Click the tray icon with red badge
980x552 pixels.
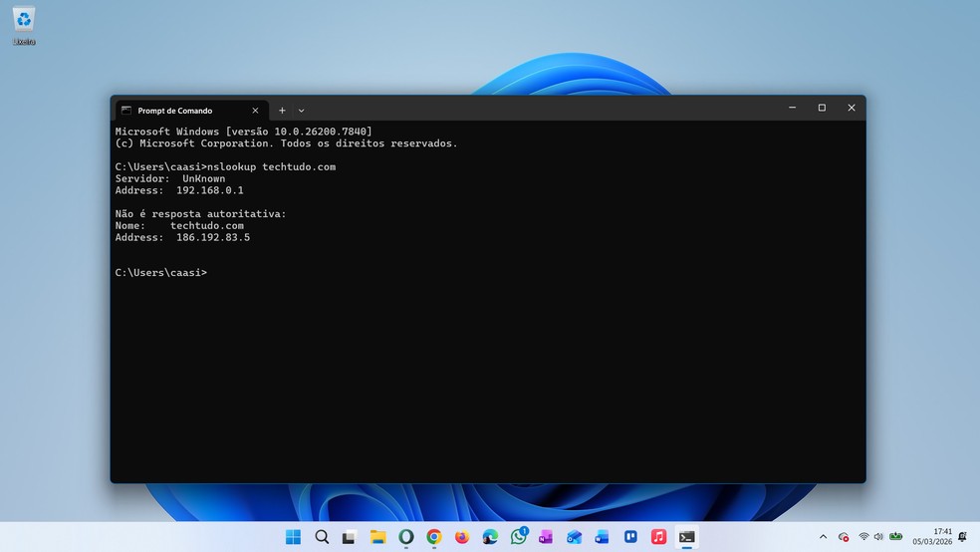(x=844, y=537)
